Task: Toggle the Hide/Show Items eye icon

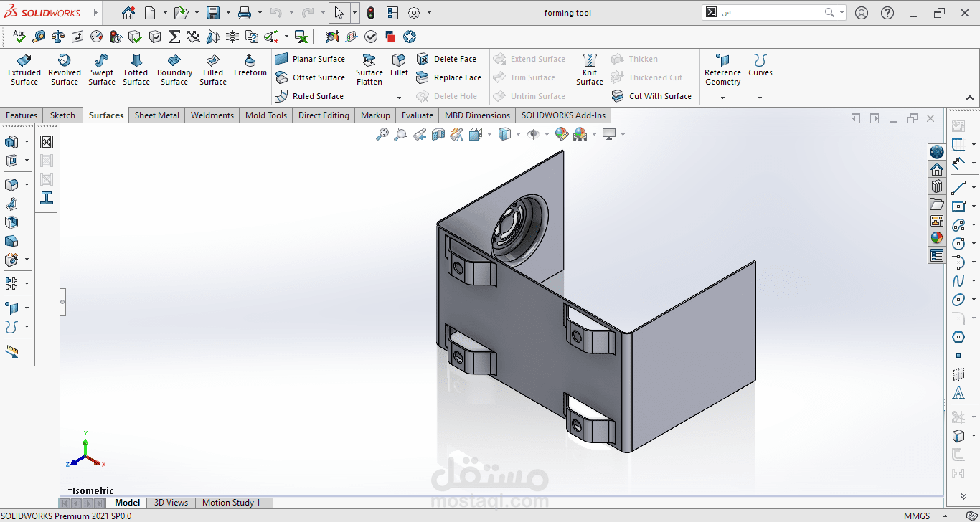Action: tap(532, 134)
